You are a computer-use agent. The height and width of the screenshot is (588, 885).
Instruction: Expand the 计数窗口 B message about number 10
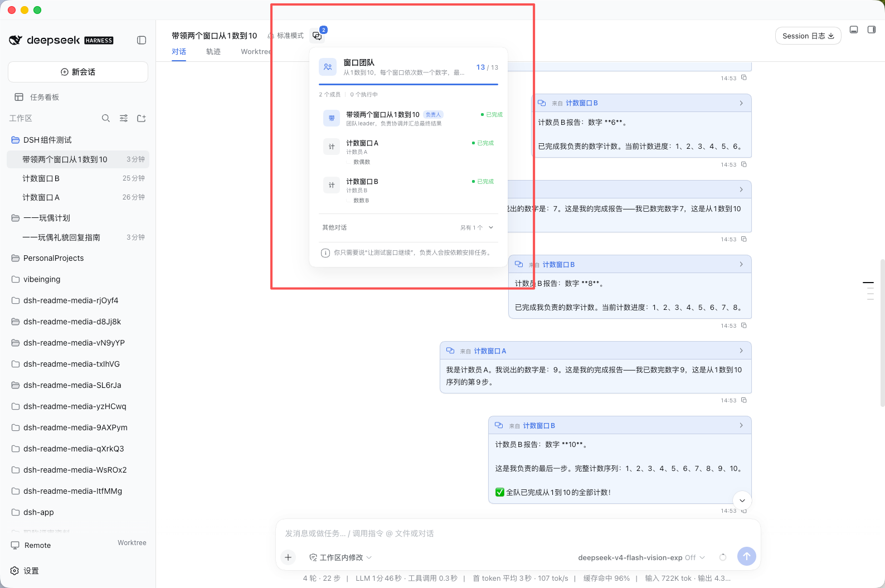pyautogui.click(x=741, y=425)
